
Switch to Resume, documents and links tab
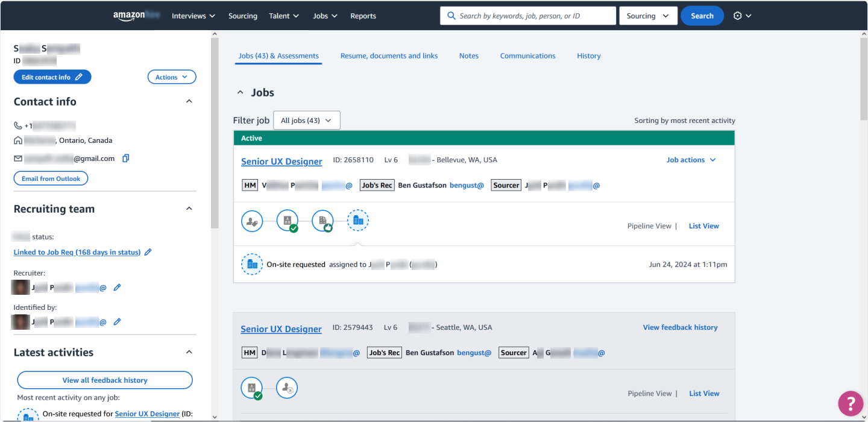pos(389,56)
